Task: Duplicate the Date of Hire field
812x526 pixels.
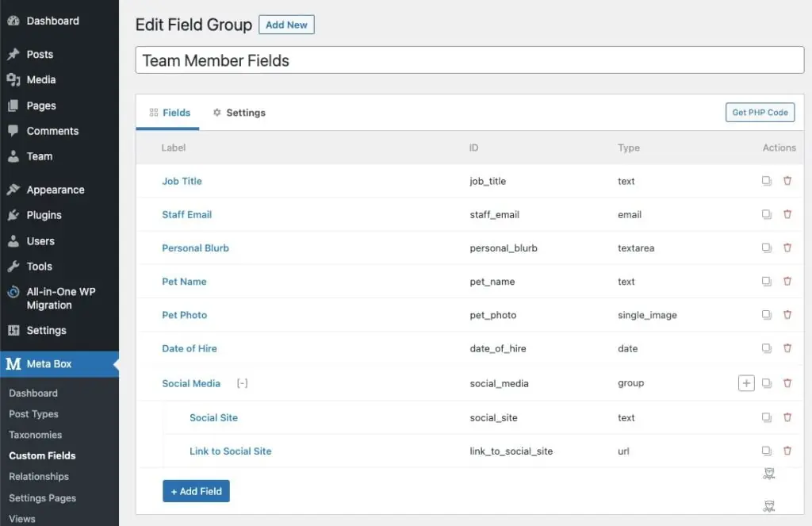Action: click(x=767, y=347)
